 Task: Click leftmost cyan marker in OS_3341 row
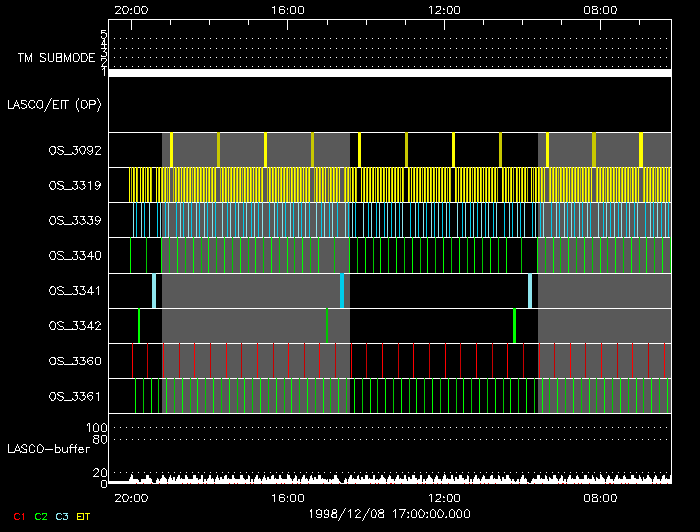154,290
